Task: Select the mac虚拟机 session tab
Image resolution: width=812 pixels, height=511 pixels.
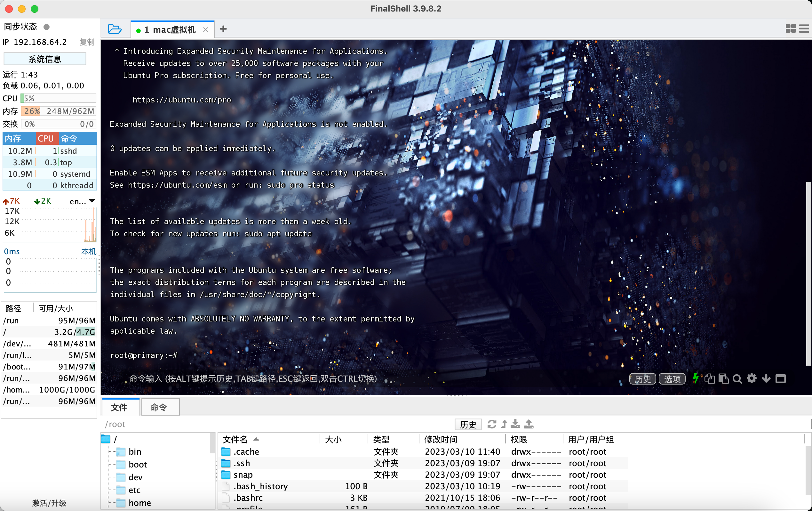Action: (x=172, y=30)
